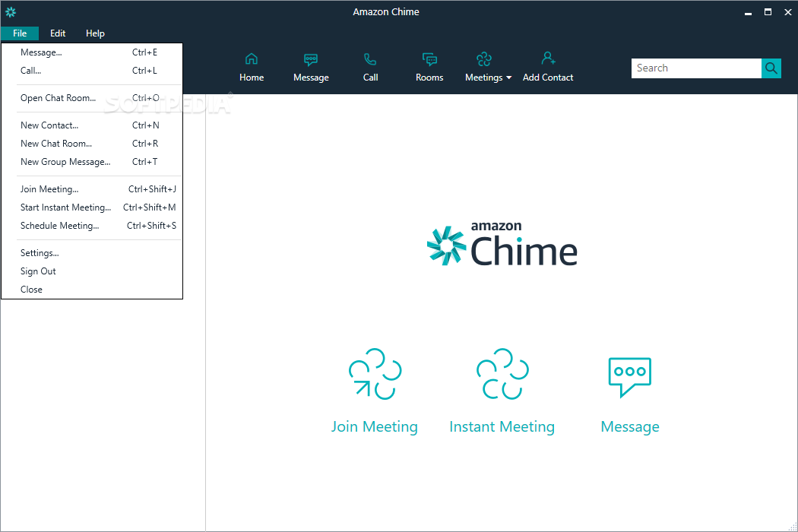Close the Amazon Chime window

(x=788, y=12)
